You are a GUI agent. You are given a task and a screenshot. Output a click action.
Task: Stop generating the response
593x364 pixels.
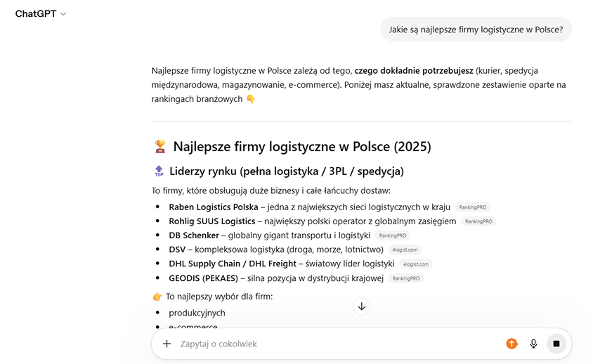coord(556,344)
